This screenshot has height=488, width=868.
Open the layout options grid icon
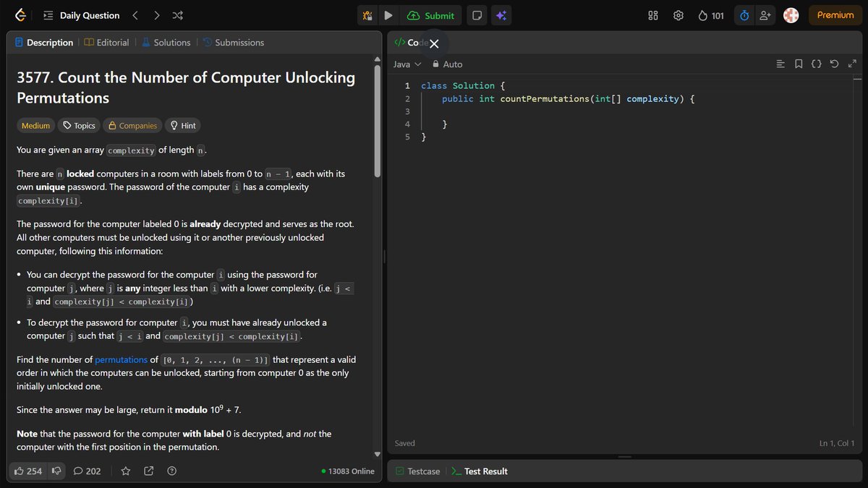click(652, 14)
